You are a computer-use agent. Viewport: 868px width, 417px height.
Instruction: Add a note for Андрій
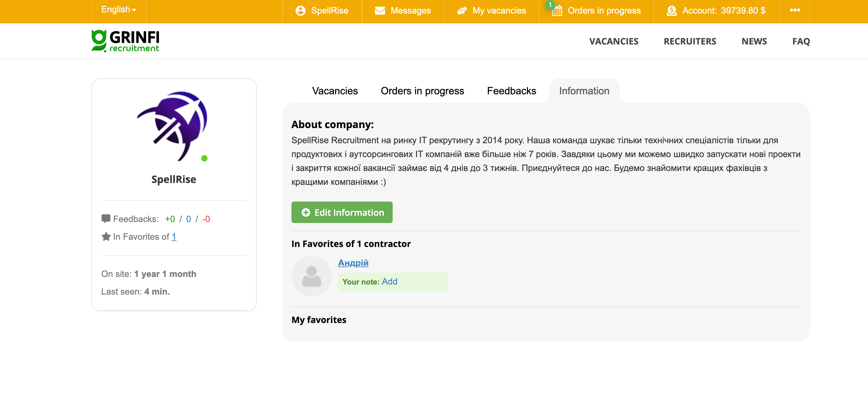[x=389, y=281]
